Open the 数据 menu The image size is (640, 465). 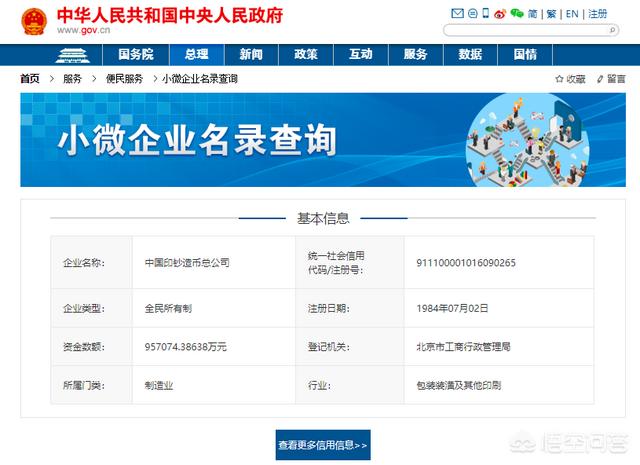point(470,55)
